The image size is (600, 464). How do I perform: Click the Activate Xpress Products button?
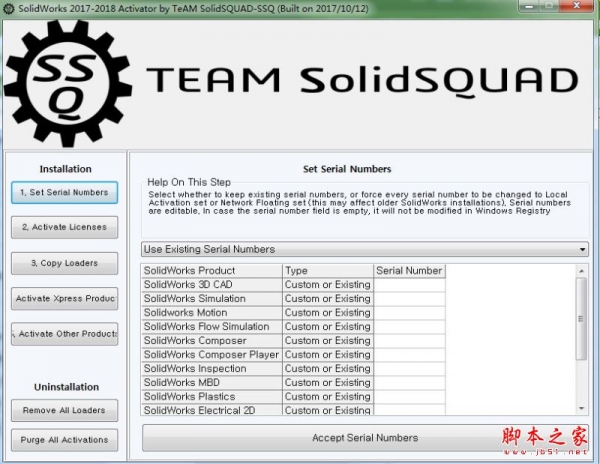(64, 298)
